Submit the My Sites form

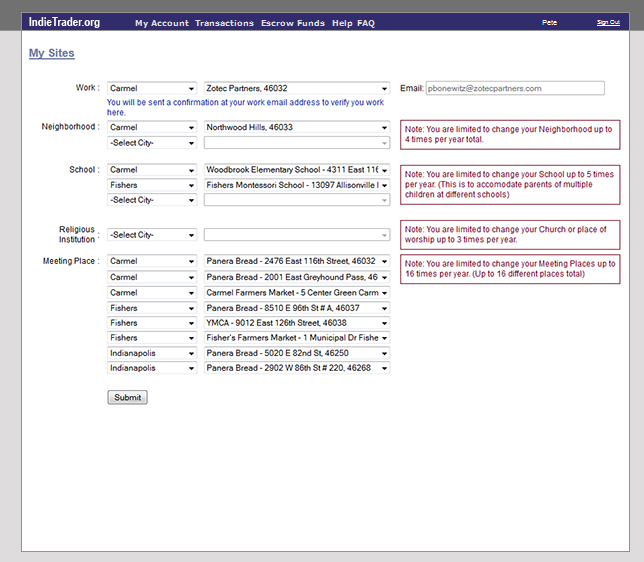127,397
